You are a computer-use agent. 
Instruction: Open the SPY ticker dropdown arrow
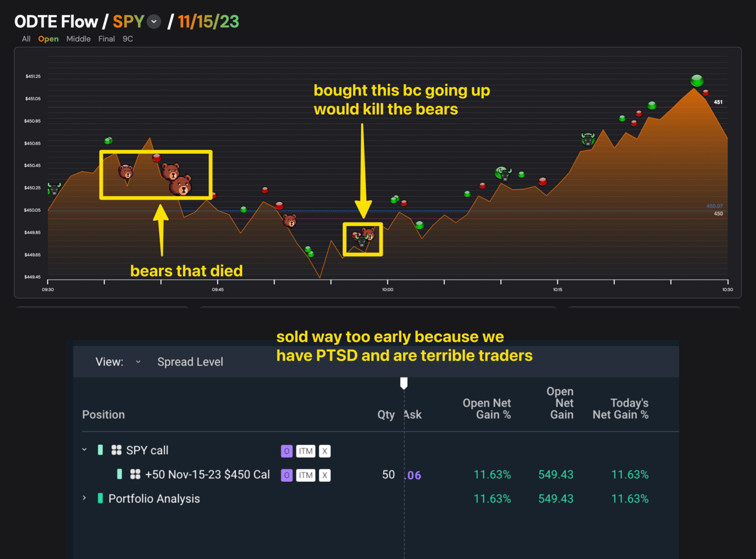(x=154, y=22)
